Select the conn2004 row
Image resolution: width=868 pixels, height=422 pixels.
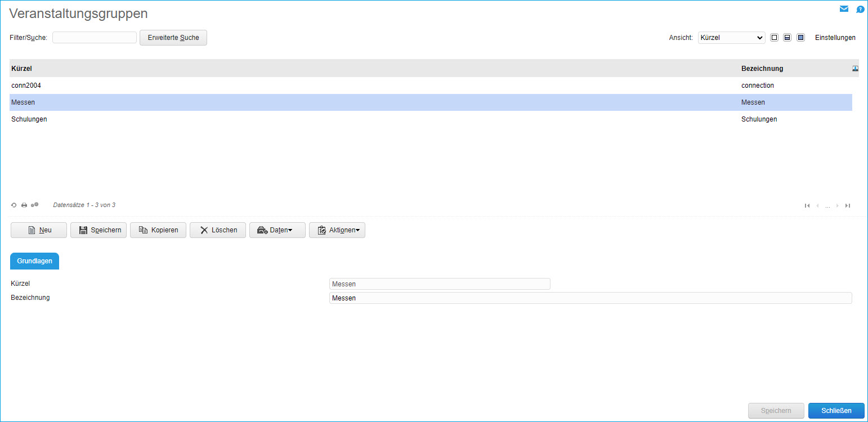(431, 86)
